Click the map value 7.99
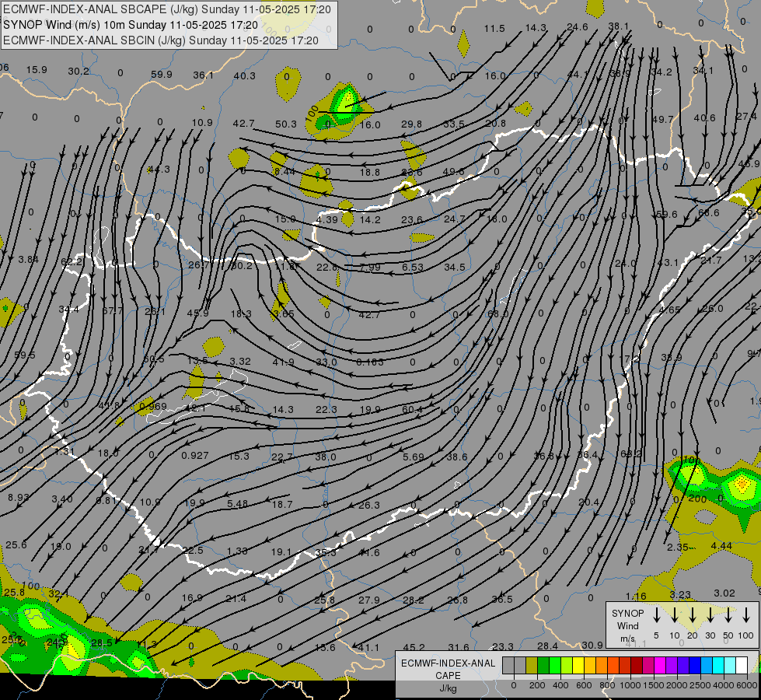This screenshot has height=700, width=761. [x=370, y=268]
